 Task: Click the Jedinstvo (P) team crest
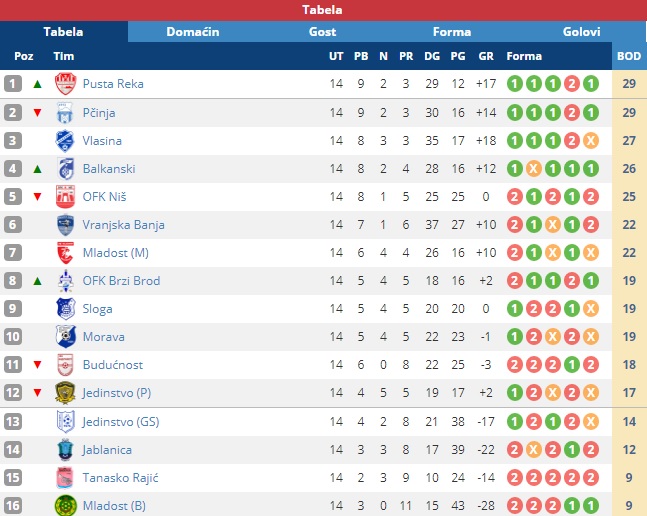[65, 393]
